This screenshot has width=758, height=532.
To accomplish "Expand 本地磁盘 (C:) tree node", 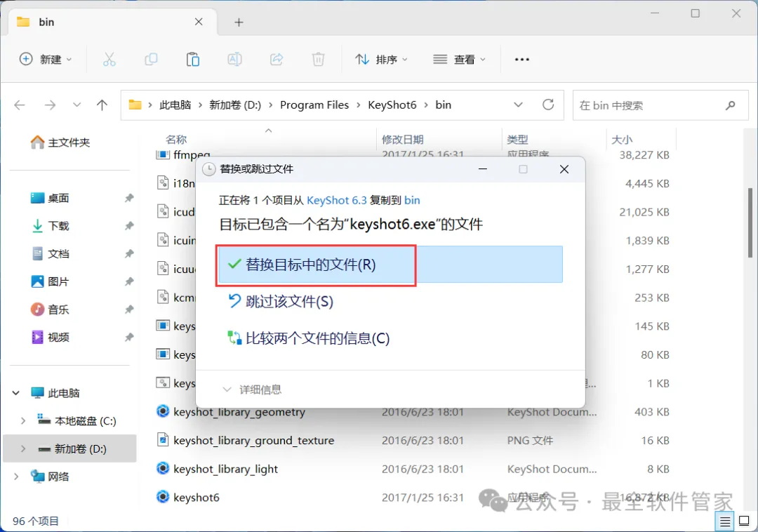I will coord(22,421).
